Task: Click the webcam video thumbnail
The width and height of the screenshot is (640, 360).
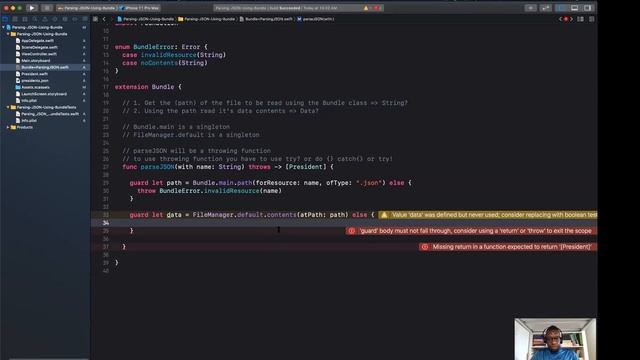Action: tap(555, 339)
